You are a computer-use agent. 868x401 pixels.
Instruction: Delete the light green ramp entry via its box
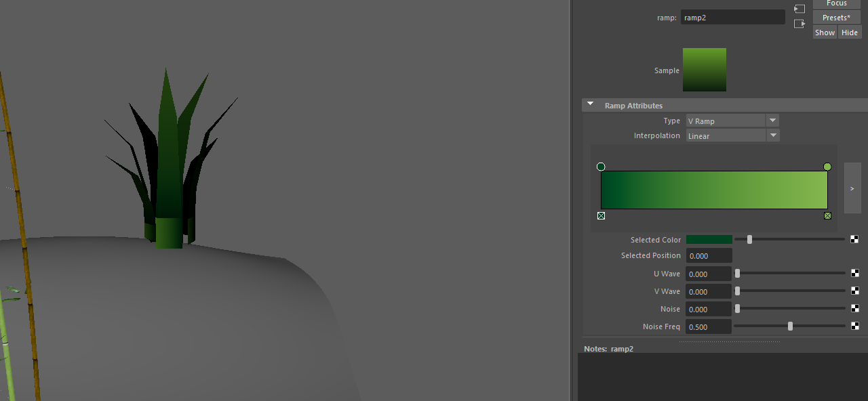tap(827, 216)
